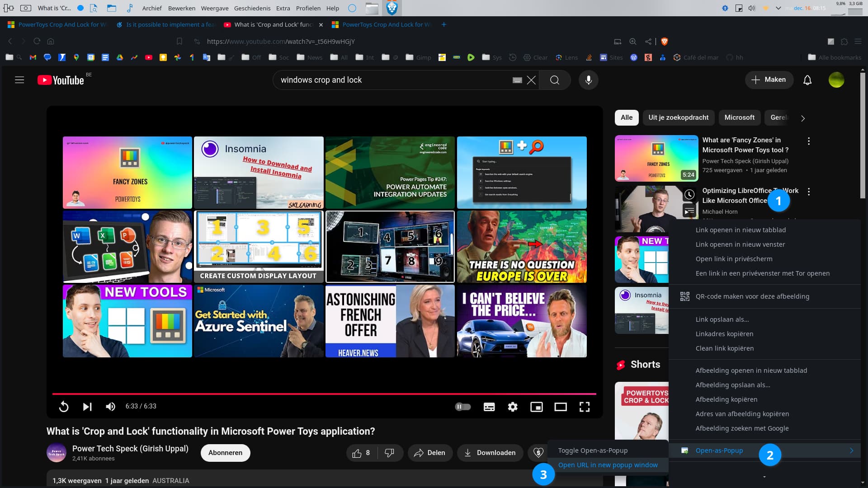Open the Fancy Zones end-screen thumbnail
This screenshot has height=488, width=868.
pos(127,173)
